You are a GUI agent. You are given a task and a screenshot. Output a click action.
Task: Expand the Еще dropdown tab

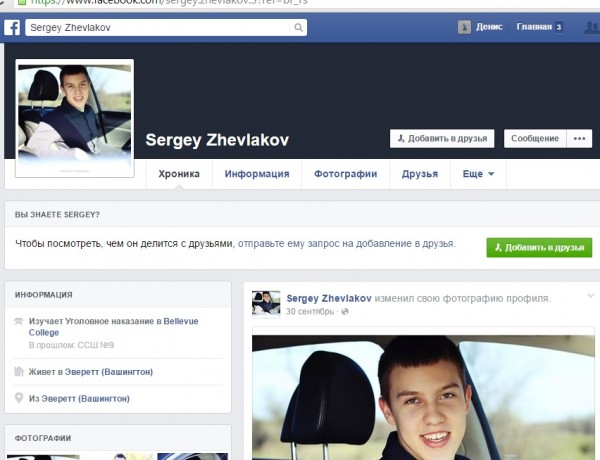pyautogui.click(x=478, y=174)
